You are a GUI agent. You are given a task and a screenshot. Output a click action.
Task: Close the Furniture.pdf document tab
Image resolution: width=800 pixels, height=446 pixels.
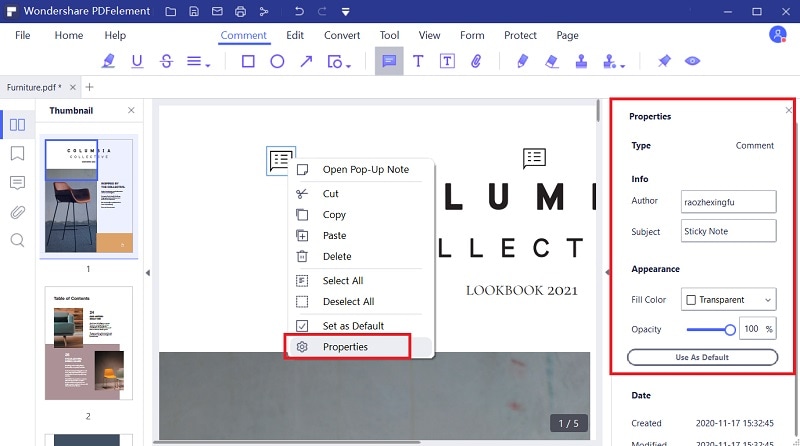(x=73, y=87)
